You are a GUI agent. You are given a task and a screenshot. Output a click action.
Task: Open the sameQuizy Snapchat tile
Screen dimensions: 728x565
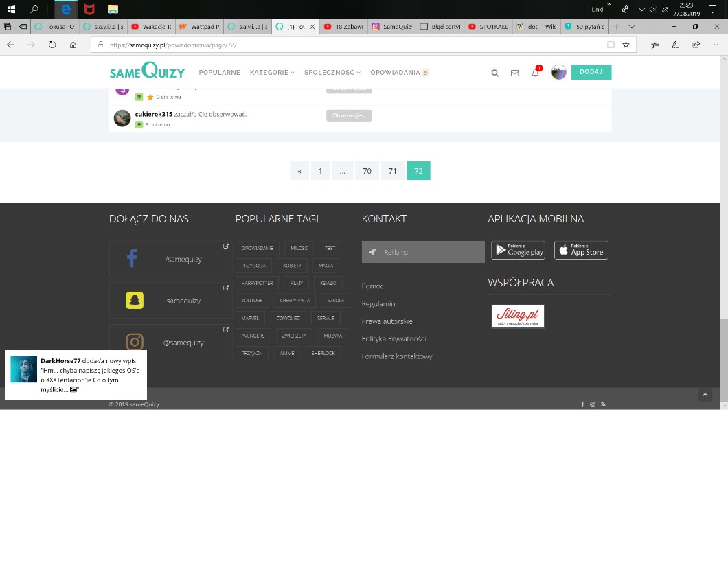pyautogui.click(x=170, y=301)
